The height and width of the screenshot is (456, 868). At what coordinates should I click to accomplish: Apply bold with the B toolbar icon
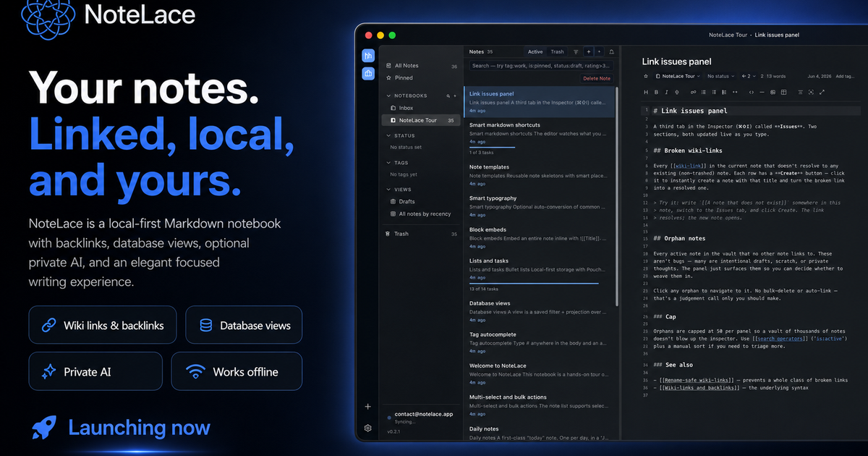656,92
